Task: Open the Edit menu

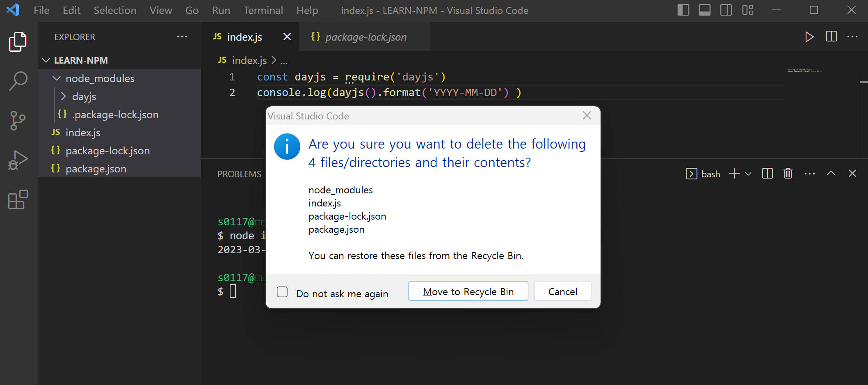Action: (72, 10)
